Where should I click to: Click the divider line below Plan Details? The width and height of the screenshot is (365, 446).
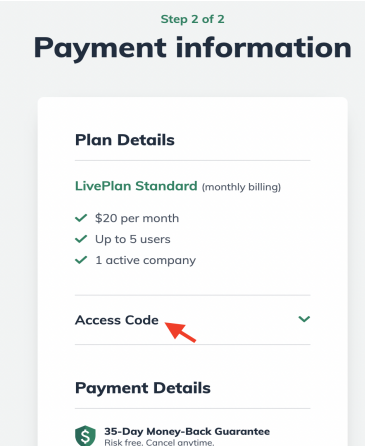tap(193, 160)
